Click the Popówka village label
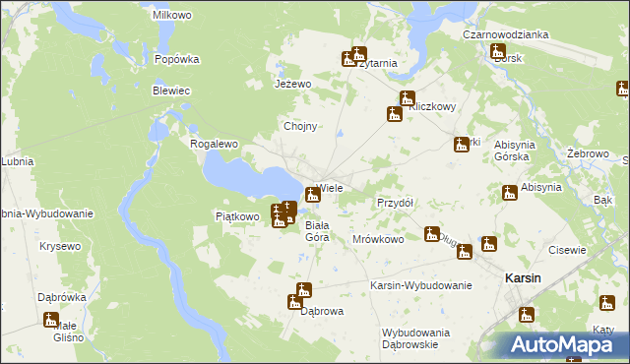This screenshot has height=364, width=630. coord(177,59)
